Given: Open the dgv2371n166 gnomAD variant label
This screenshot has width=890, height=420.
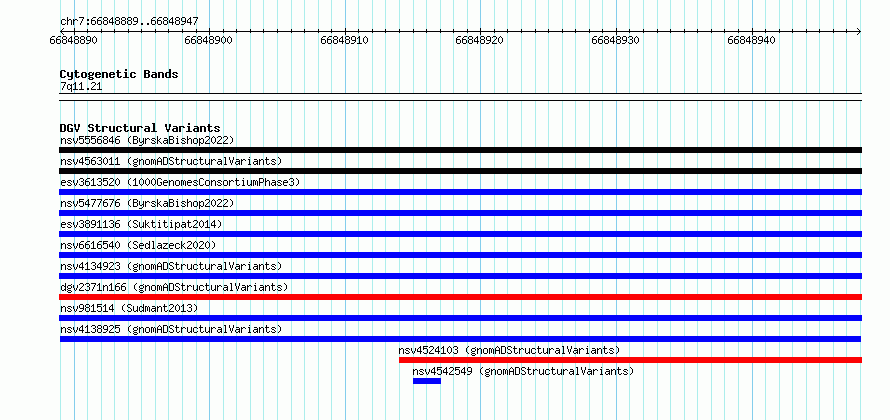Looking at the screenshot, I should (x=174, y=287).
